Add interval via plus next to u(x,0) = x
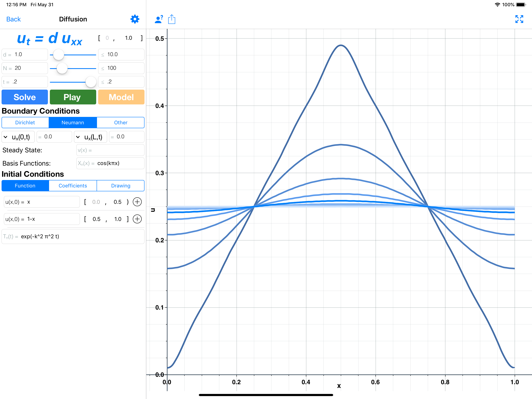 pyautogui.click(x=137, y=202)
